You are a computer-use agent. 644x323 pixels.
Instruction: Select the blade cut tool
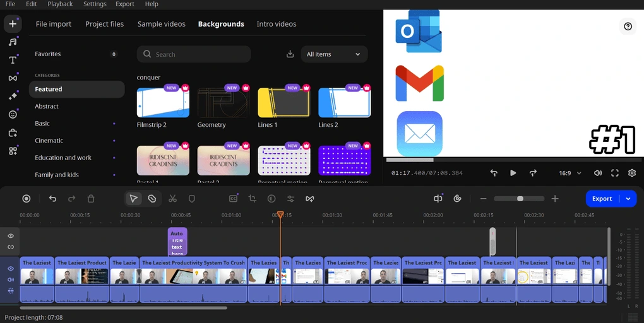[x=152, y=199]
